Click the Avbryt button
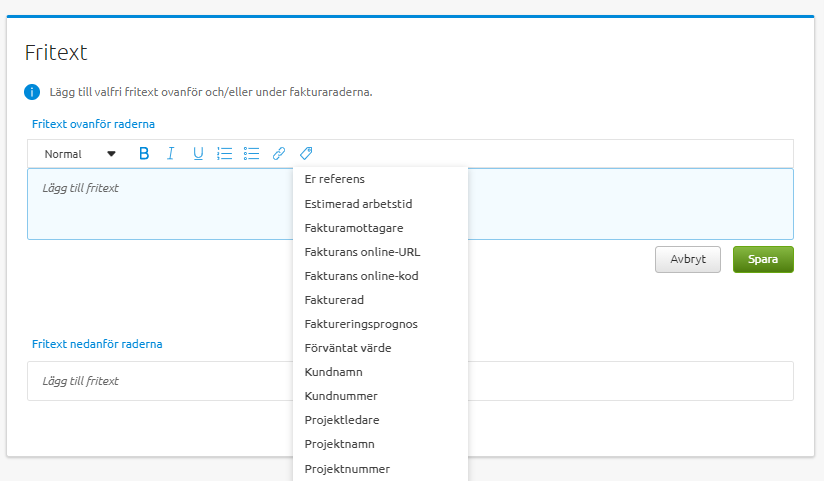Screen dimensions: 824x481 [x=687, y=259]
